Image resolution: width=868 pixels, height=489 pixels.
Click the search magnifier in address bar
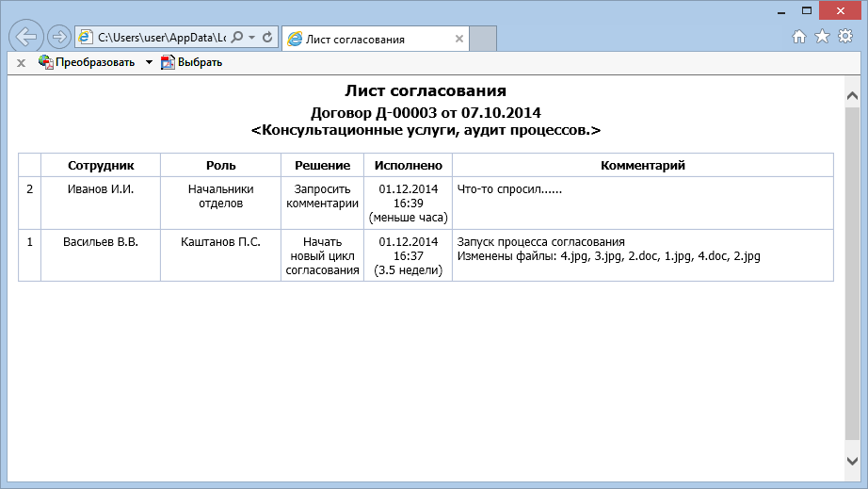point(237,38)
